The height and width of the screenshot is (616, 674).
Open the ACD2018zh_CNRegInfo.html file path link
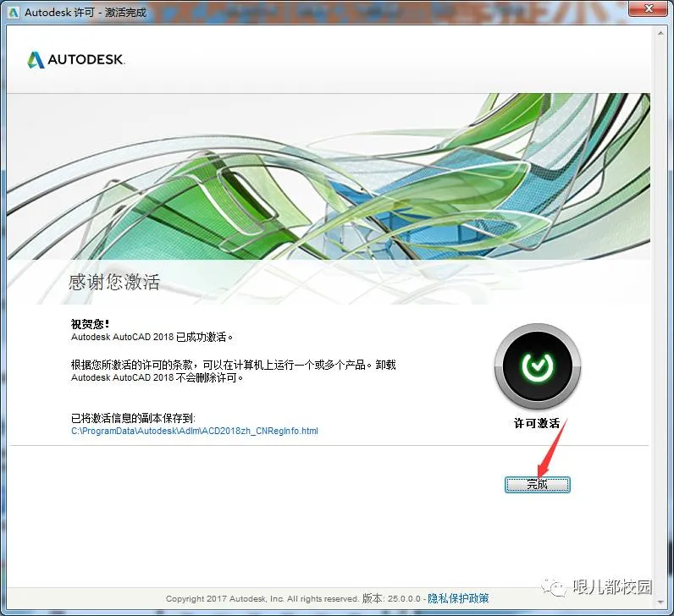(194, 431)
